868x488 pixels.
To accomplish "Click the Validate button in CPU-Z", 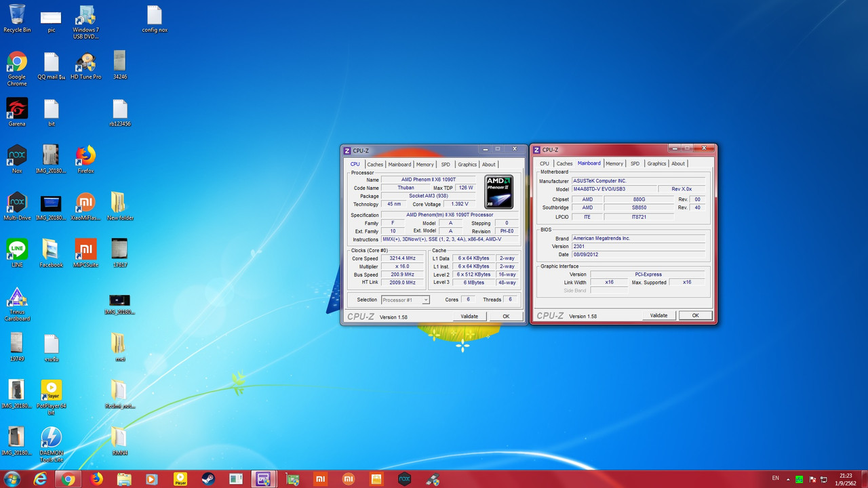I will coord(469,316).
